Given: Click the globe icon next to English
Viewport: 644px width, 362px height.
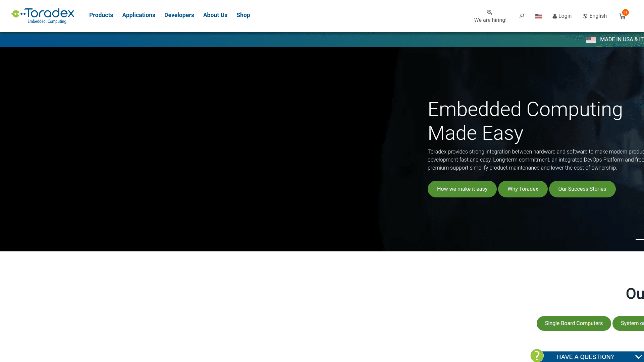Looking at the screenshot, I should pyautogui.click(x=585, y=16).
